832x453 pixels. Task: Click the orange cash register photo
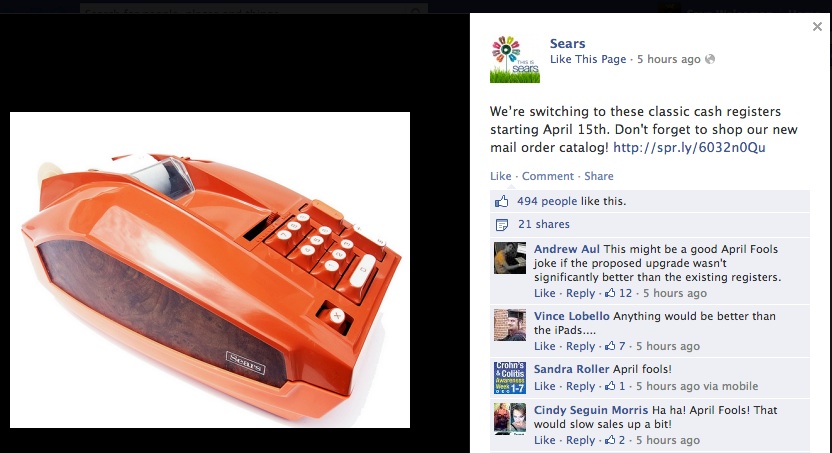(x=210, y=270)
